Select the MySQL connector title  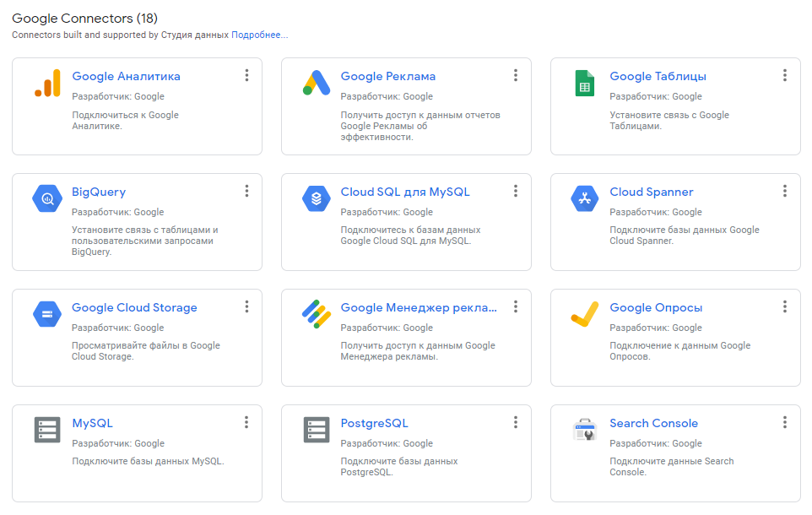tap(92, 424)
